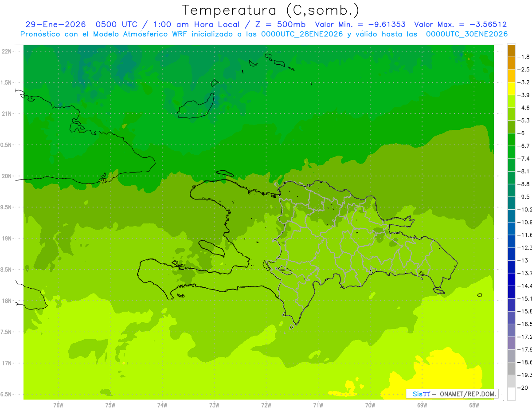Click the "70W" longitude label

point(370,405)
